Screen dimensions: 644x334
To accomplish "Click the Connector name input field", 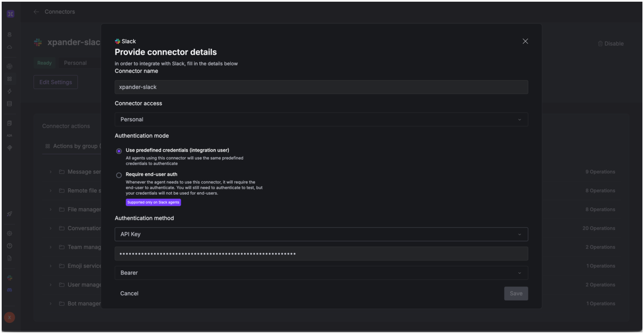I will click(x=321, y=87).
